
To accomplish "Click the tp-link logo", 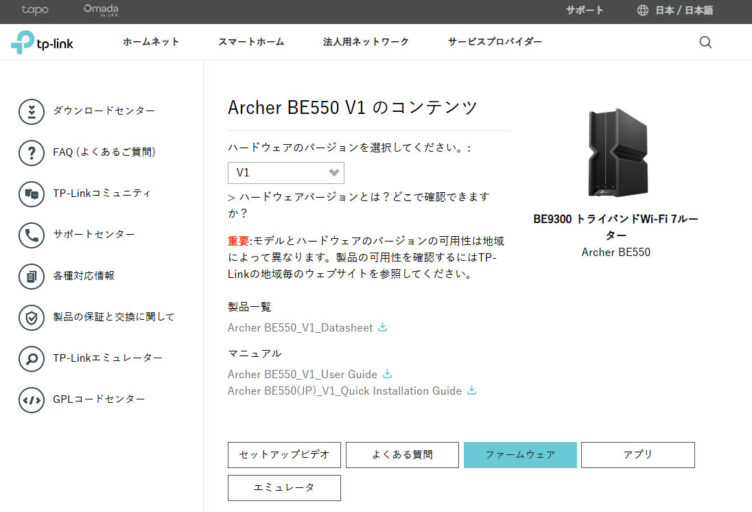I will pos(42,42).
